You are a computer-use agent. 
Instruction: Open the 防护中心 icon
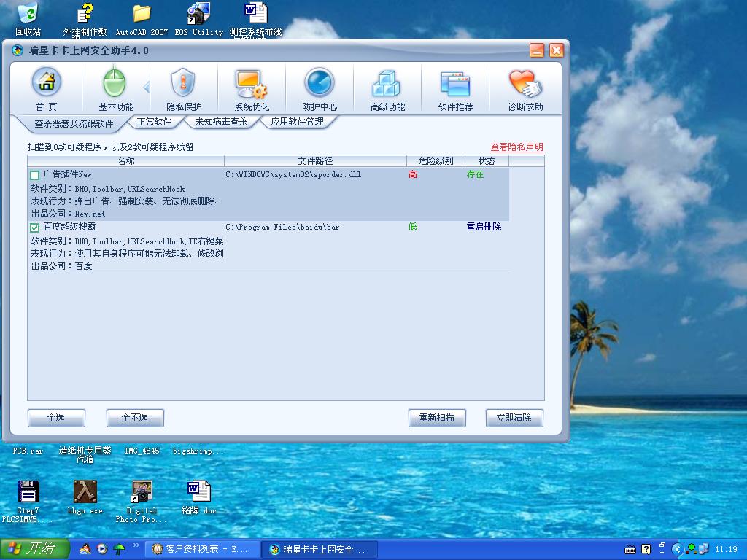tap(320, 83)
